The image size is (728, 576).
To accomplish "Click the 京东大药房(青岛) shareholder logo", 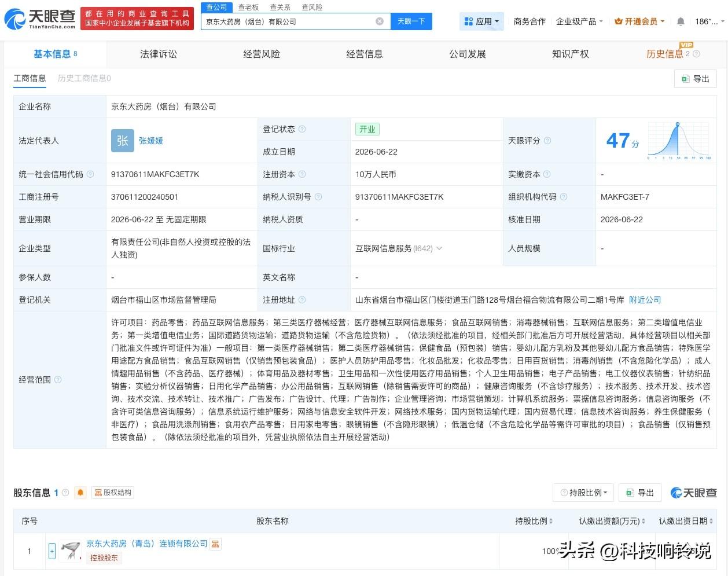I will (71, 551).
